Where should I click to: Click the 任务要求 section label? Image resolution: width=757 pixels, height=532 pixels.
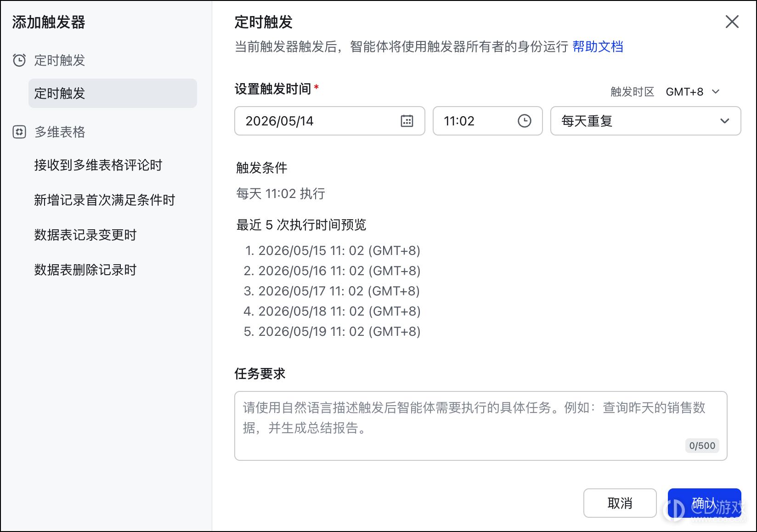(260, 374)
